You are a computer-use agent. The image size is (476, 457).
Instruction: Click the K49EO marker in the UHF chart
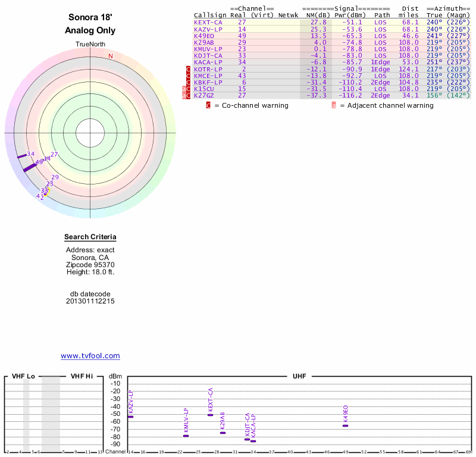[345, 425]
